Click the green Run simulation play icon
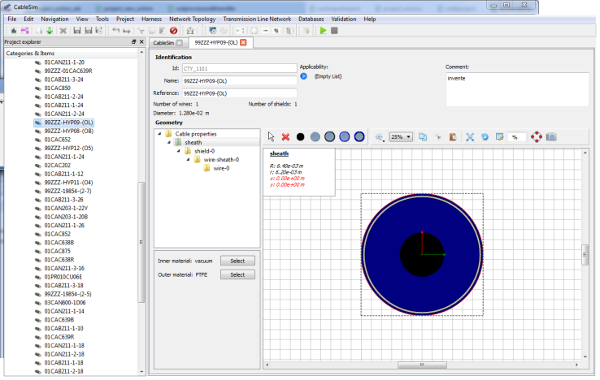The width and height of the screenshot is (600, 380). [x=323, y=31]
